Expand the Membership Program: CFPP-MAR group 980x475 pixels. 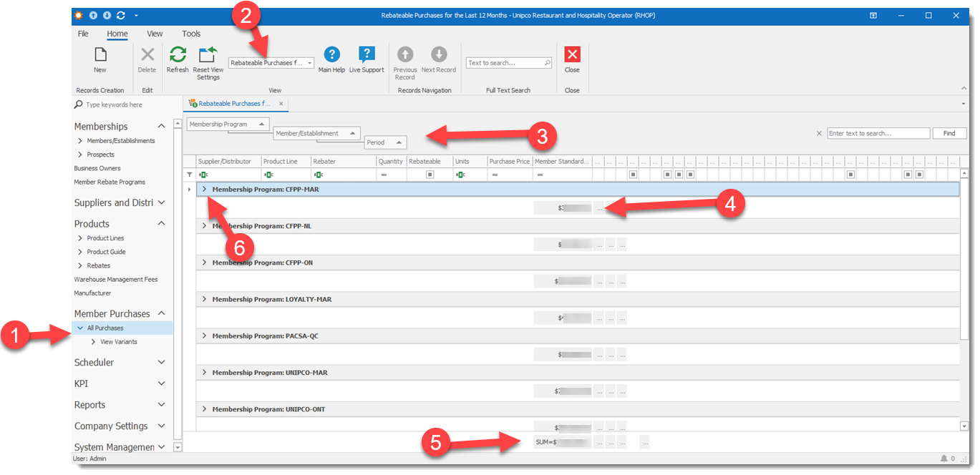[x=204, y=190]
